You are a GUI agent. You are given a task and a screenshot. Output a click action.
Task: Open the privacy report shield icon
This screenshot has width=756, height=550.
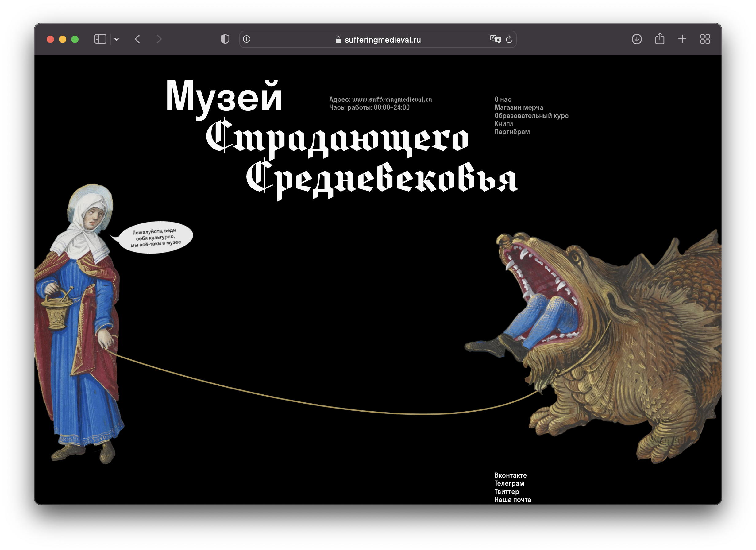(225, 39)
